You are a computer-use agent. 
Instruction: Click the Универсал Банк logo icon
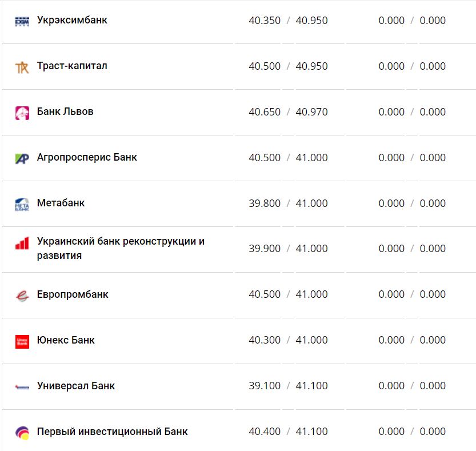point(22,387)
